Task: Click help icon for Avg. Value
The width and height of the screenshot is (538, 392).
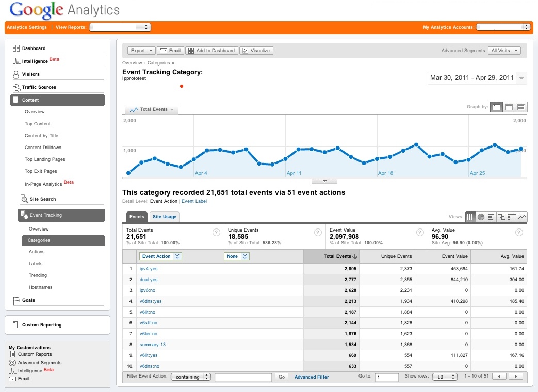Action: coord(519,233)
